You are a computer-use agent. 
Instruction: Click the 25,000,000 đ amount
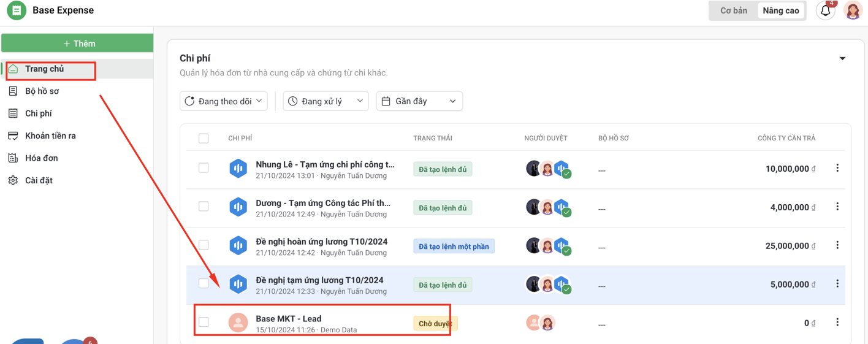tap(790, 246)
